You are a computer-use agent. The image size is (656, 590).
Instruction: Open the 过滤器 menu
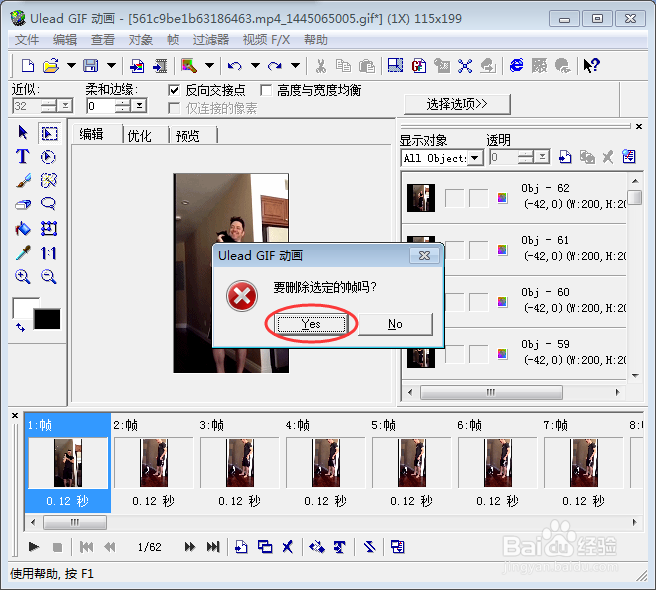coord(210,40)
